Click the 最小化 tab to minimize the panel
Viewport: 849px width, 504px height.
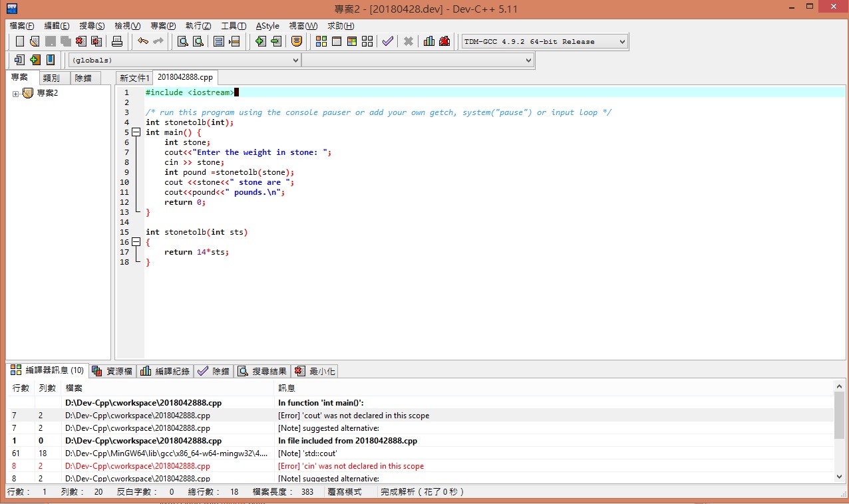point(316,371)
